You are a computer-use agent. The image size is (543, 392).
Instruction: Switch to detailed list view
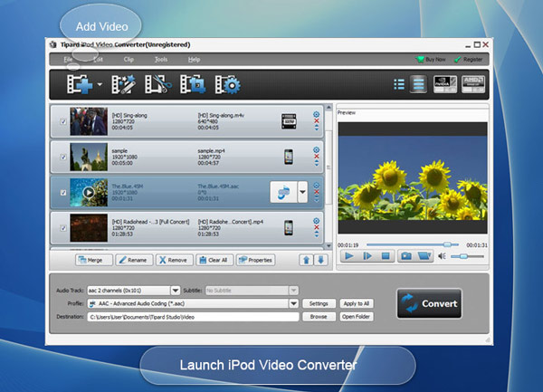pyautogui.click(x=418, y=84)
